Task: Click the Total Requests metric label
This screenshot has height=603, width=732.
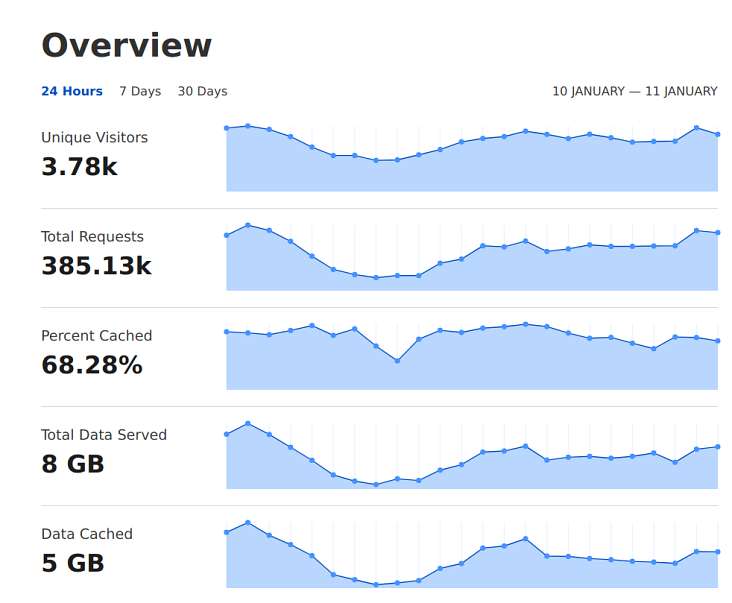Action: (92, 237)
